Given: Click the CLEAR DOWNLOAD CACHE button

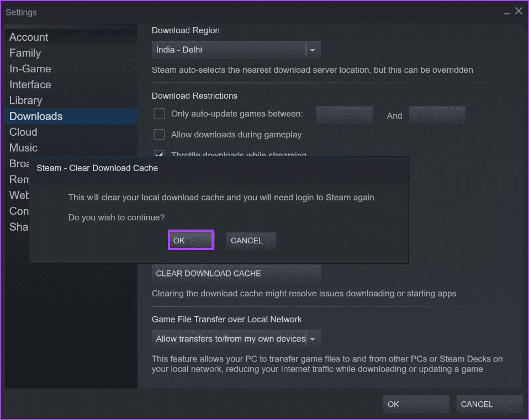Looking at the screenshot, I should coord(236,273).
